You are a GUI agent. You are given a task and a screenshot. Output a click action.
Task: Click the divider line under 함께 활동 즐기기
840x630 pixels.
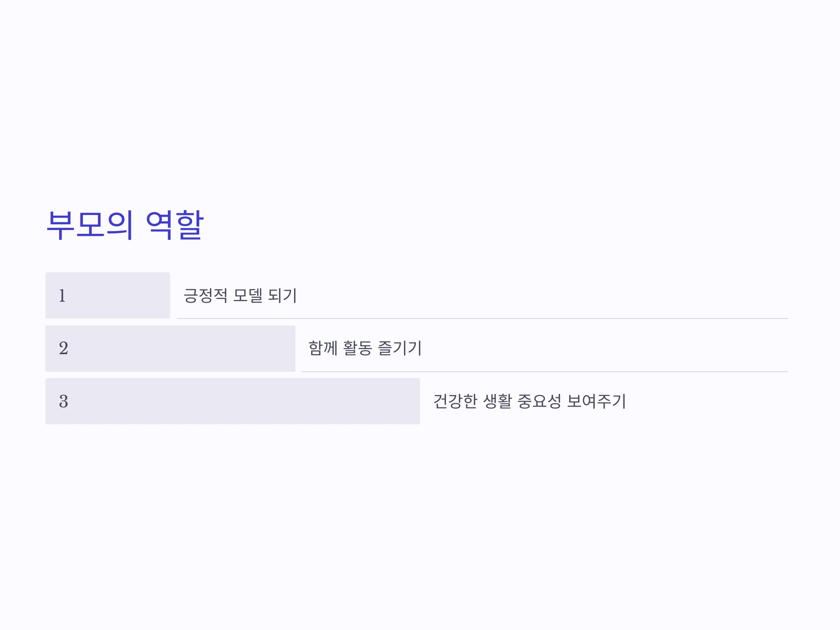pos(545,371)
